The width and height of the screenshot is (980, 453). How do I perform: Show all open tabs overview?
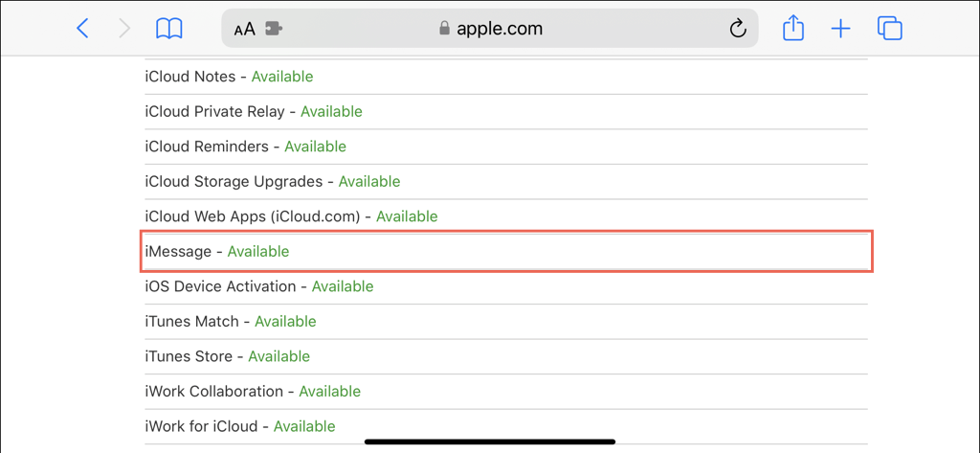pyautogui.click(x=890, y=28)
